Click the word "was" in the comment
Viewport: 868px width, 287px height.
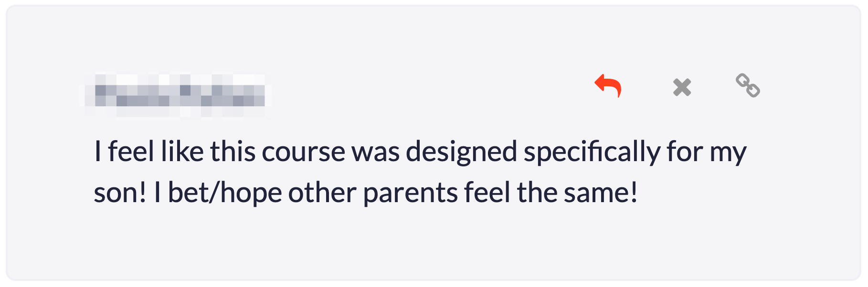(x=375, y=152)
